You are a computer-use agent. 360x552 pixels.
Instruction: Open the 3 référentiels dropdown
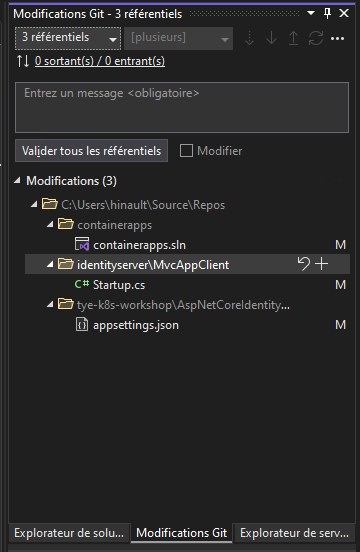pyautogui.click(x=68, y=38)
